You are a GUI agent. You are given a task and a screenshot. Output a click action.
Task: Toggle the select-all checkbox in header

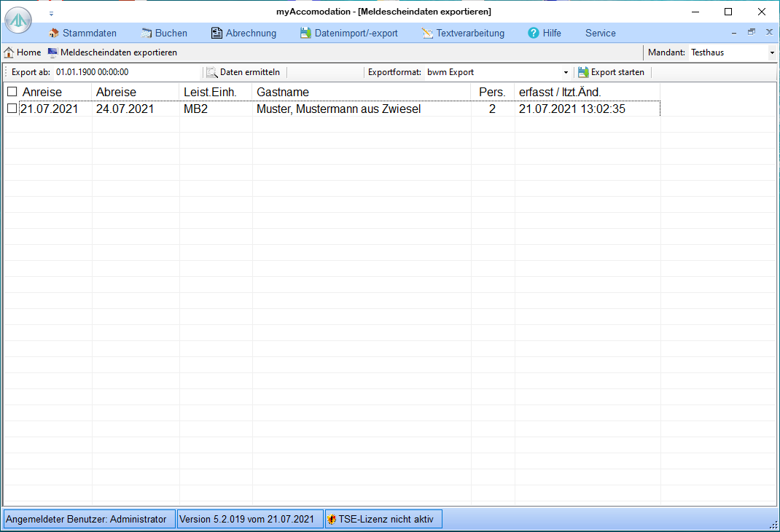pos(12,92)
